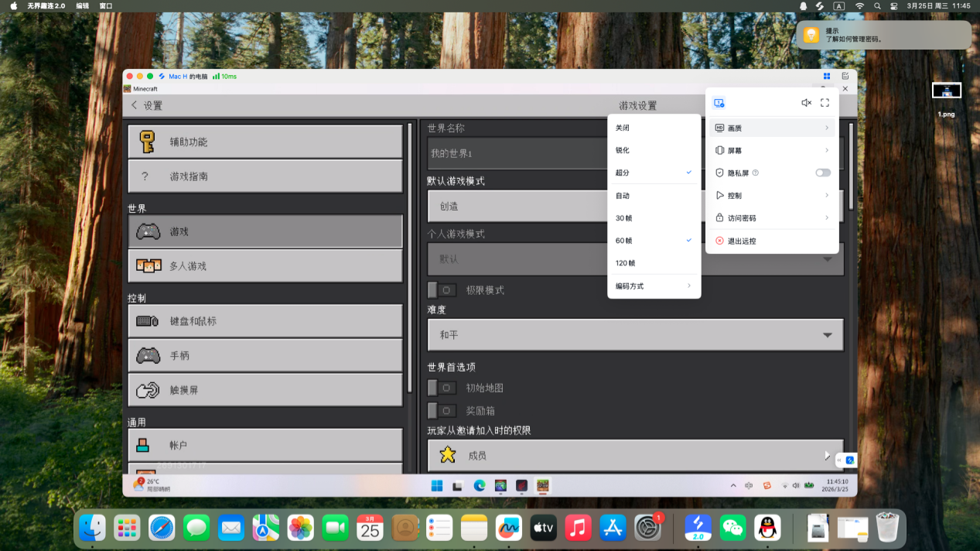The height and width of the screenshot is (551, 980).
Task: Enable the 奖励箱 checkbox
Action: [442, 410]
